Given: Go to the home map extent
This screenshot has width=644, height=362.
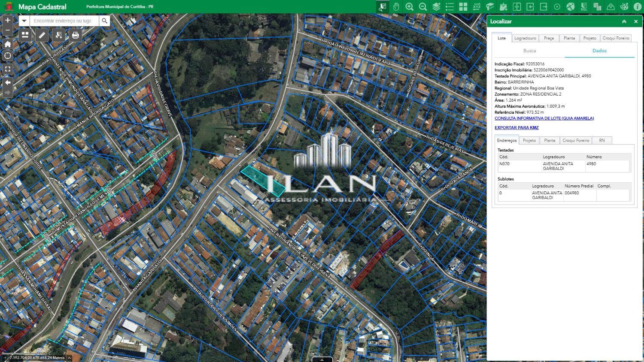Looking at the screenshot, I should pyautogui.click(x=7, y=44).
